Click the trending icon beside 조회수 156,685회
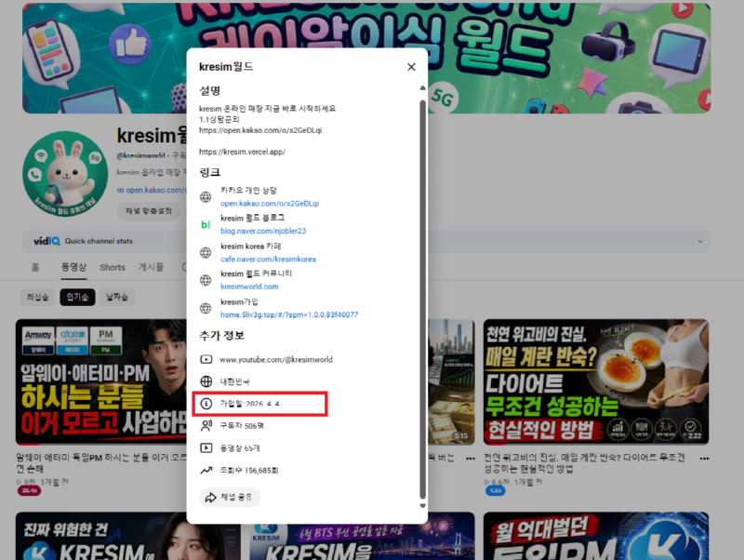744x560 pixels. (206, 471)
